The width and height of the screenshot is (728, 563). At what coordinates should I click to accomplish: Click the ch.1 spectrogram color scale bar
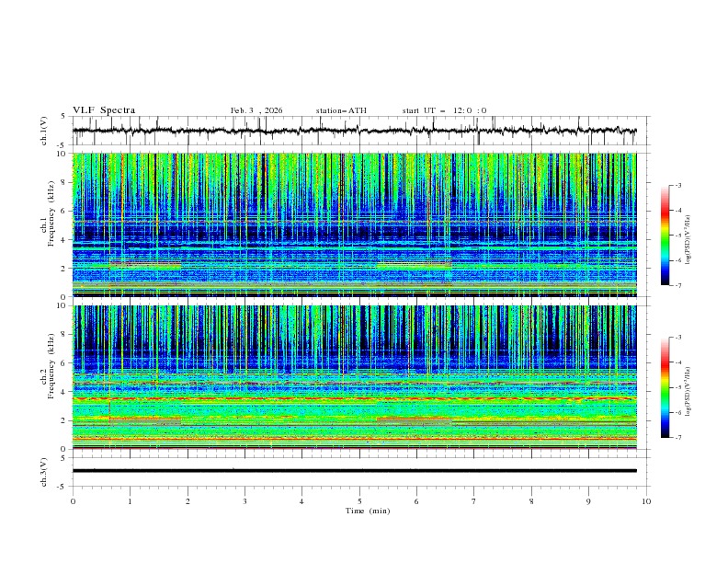click(x=665, y=236)
